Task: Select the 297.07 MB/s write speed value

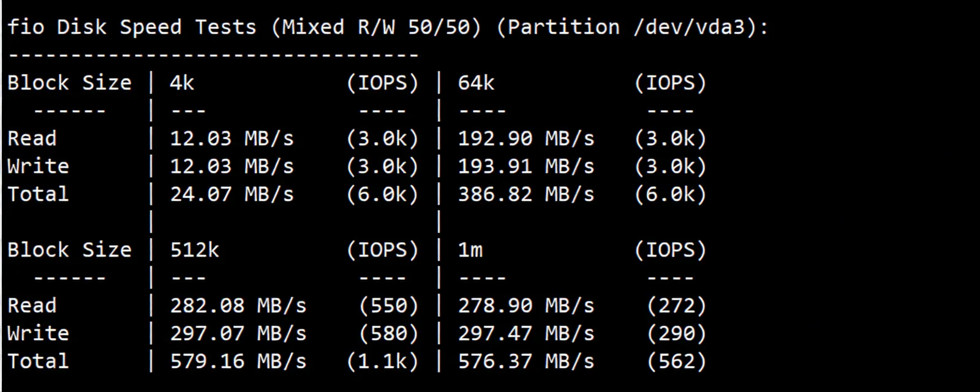Action: point(238,334)
